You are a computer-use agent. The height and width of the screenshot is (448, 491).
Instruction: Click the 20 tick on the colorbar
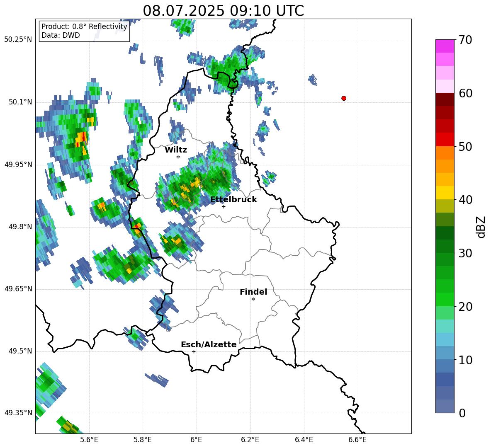point(465,307)
